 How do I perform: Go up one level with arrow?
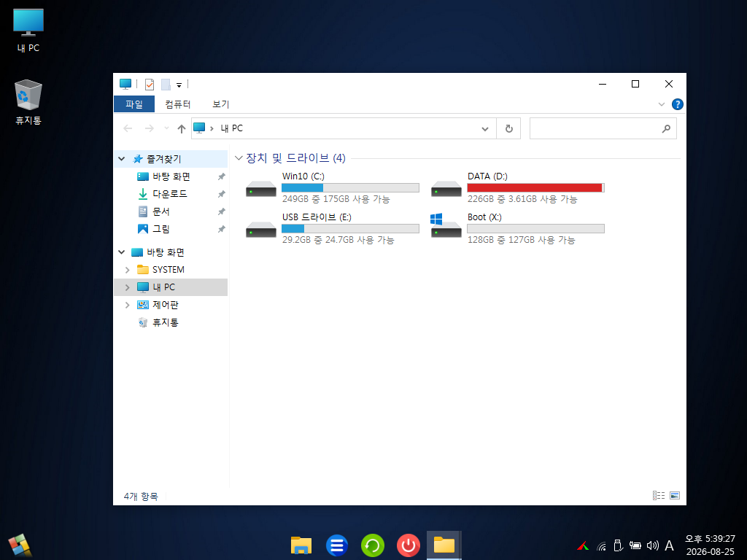[x=181, y=128]
